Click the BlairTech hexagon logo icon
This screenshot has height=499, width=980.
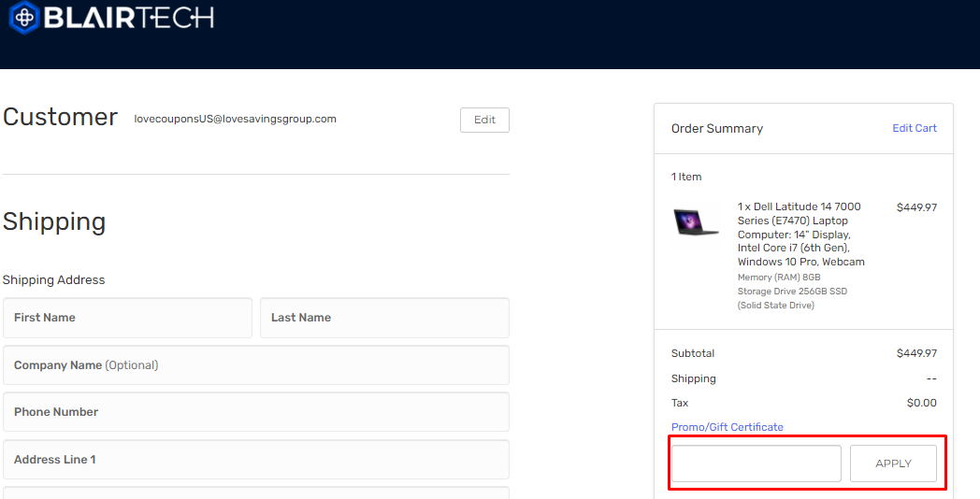pyautogui.click(x=24, y=17)
